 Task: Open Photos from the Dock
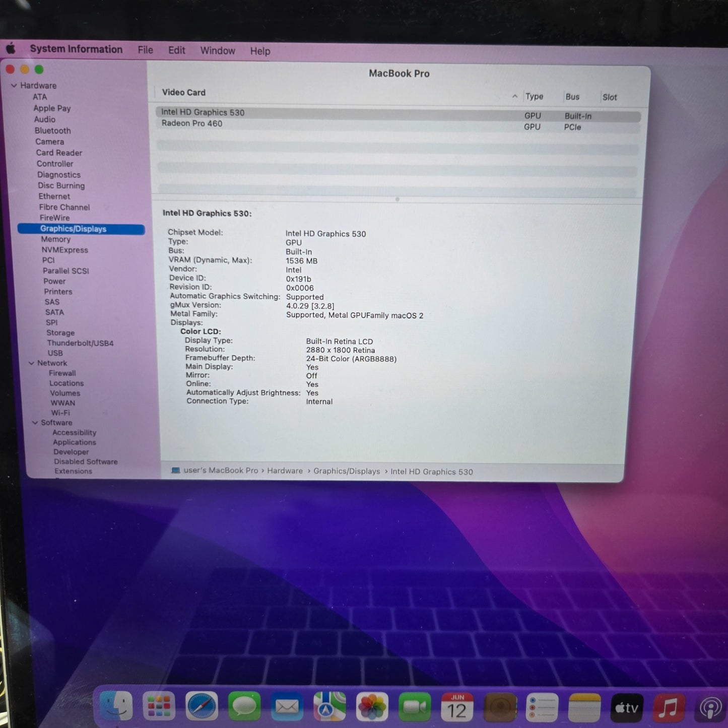372,707
